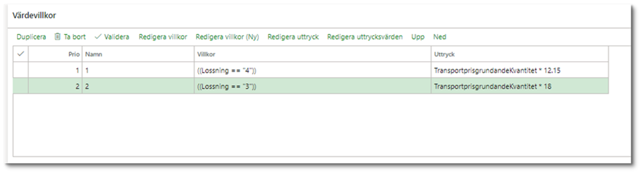Click the expression cell ending in * 18
Viewport: 644px width, 176px height.
click(x=520, y=86)
